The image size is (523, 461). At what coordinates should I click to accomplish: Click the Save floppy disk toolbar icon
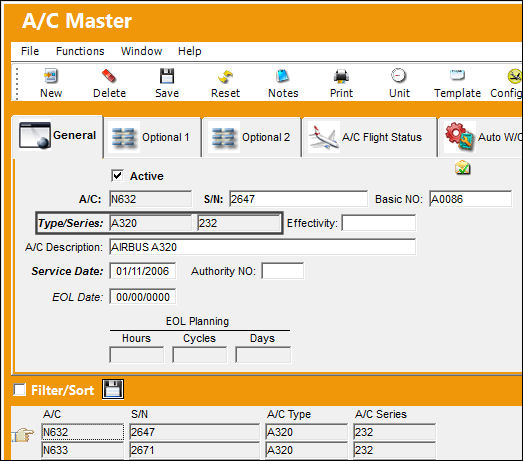click(167, 76)
